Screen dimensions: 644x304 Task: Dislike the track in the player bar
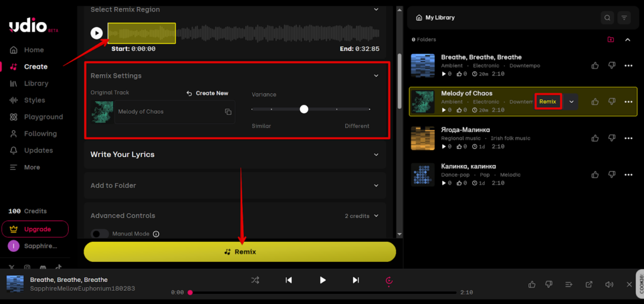548,285
